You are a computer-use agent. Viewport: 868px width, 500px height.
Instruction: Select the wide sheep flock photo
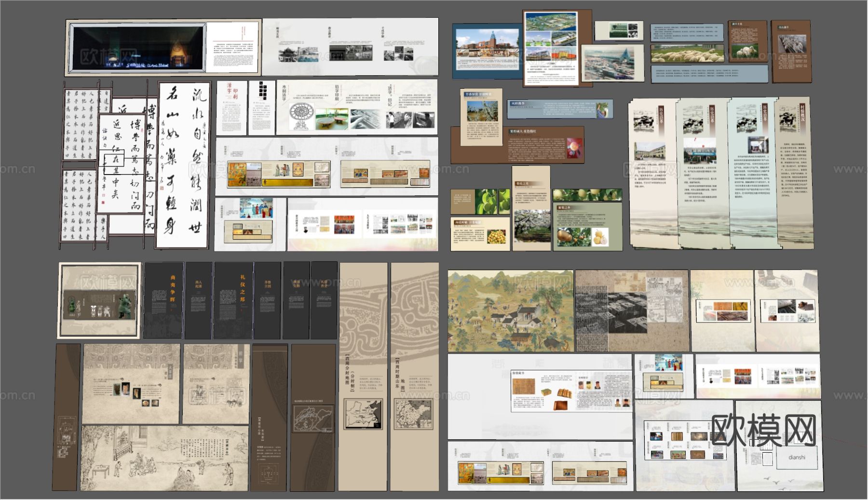[x=688, y=54]
